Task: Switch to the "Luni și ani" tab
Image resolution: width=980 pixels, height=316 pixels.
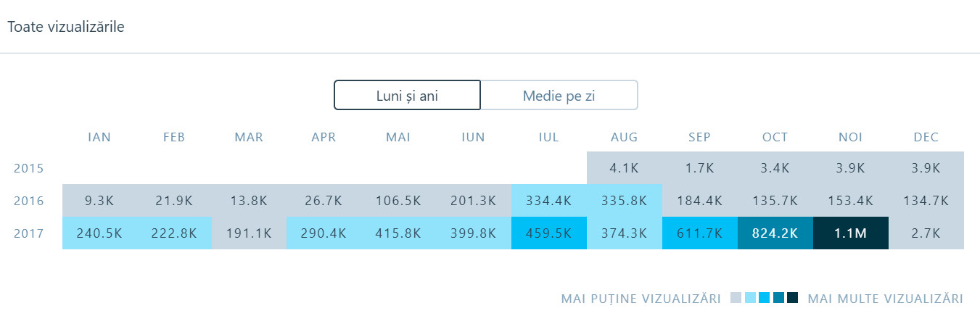Action: 407,95
